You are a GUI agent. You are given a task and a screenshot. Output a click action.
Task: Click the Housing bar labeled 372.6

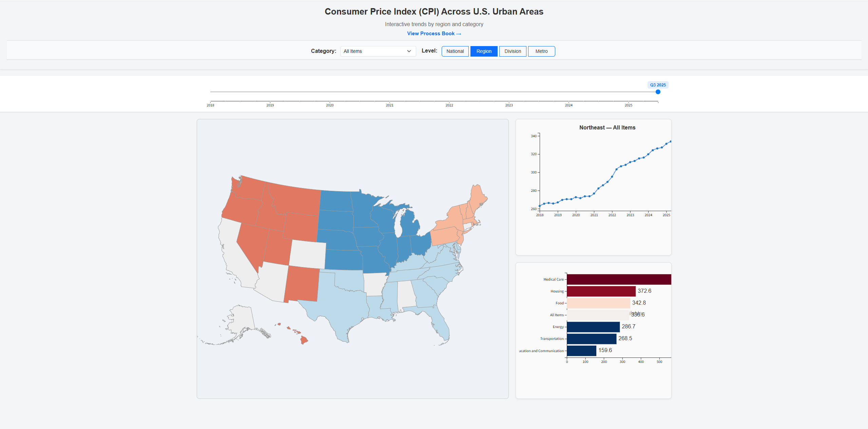tap(601, 291)
